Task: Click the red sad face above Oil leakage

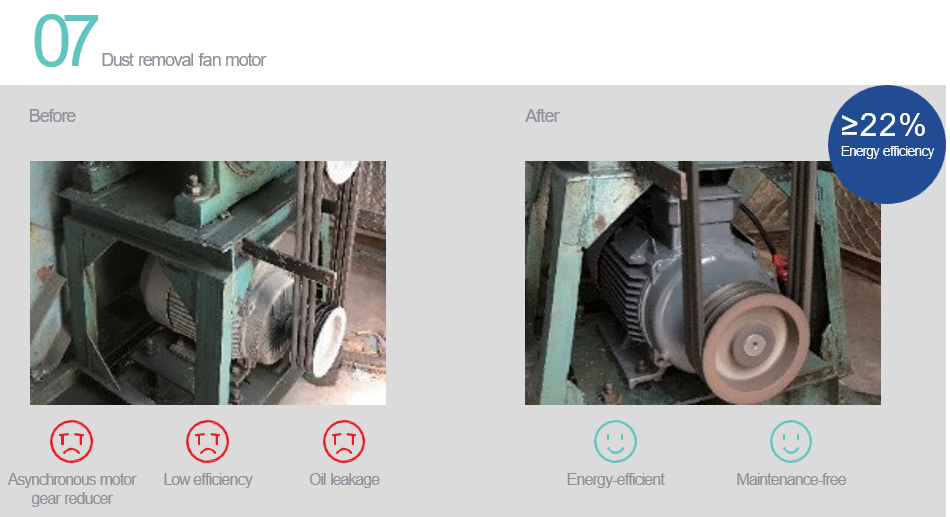Action: [344, 441]
